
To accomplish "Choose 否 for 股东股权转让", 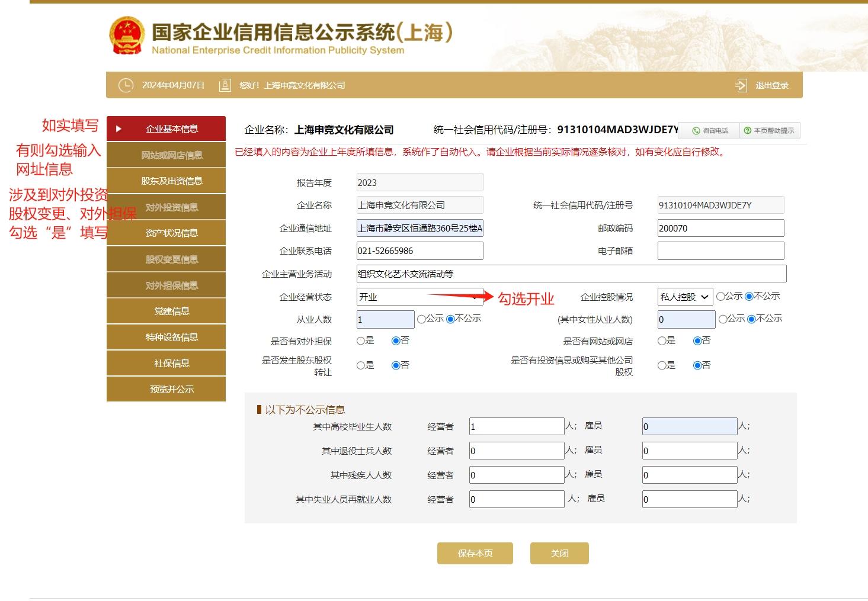I will click(396, 365).
